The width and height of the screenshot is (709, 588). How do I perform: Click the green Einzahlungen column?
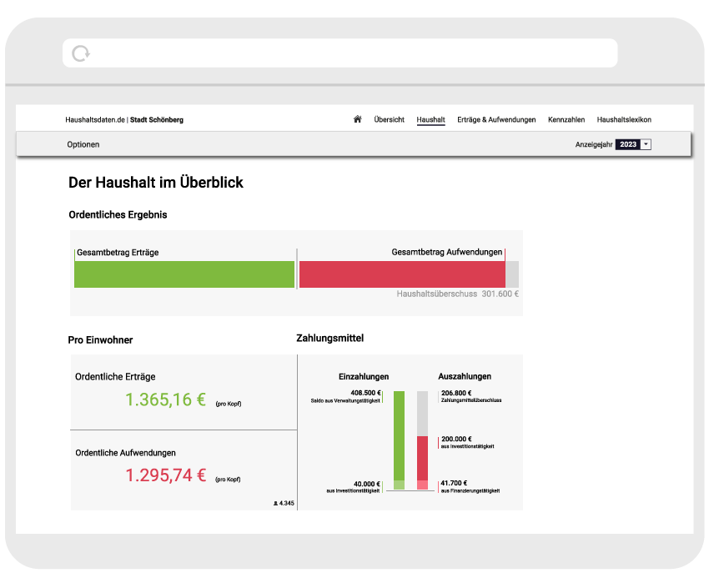[399, 435]
